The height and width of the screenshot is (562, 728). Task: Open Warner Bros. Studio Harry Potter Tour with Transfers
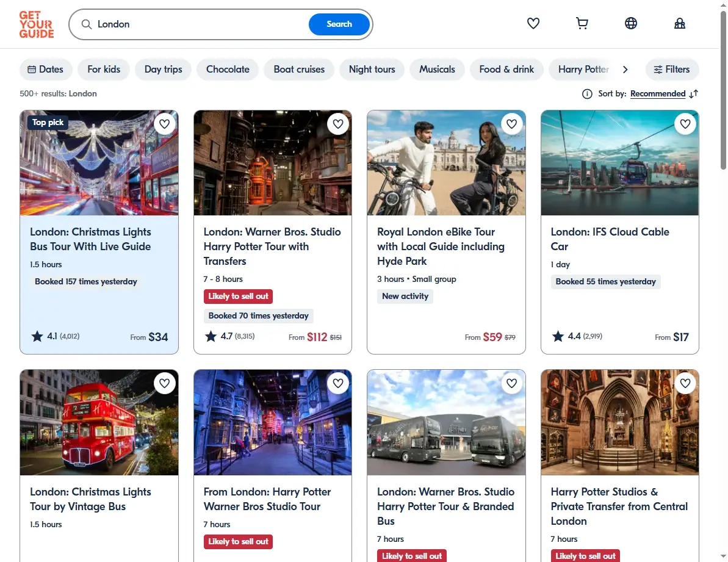[272, 247]
